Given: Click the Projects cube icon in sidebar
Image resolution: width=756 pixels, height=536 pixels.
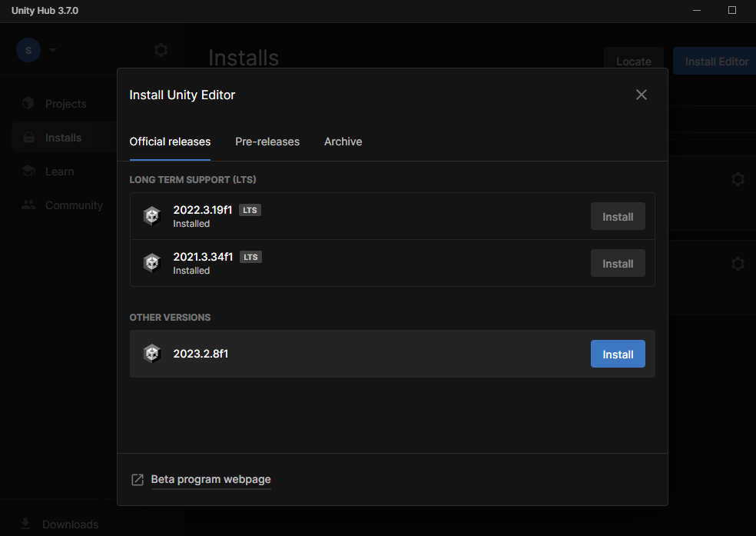Looking at the screenshot, I should coord(28,103).
